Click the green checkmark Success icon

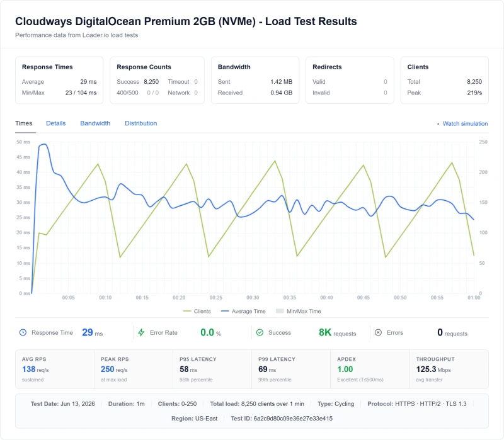[x=260, y=332]
